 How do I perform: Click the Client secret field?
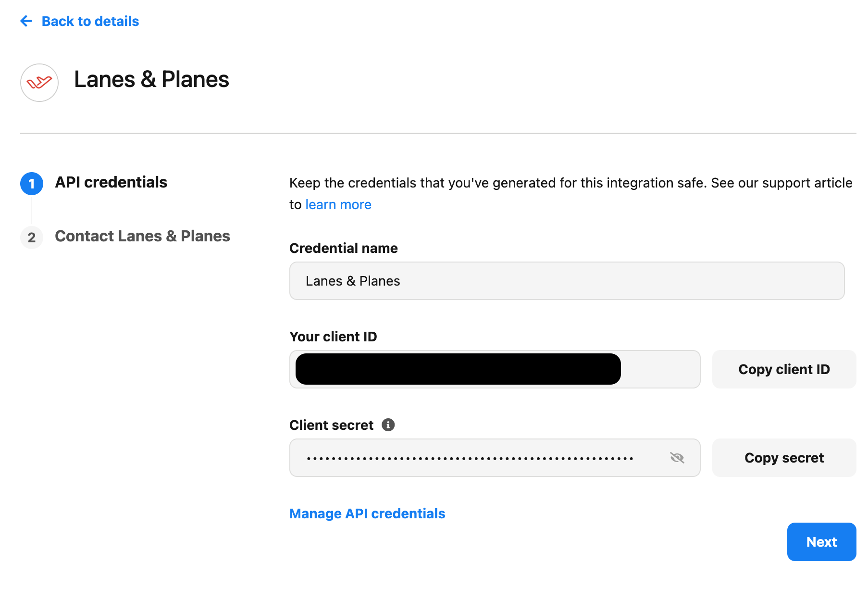495,458
